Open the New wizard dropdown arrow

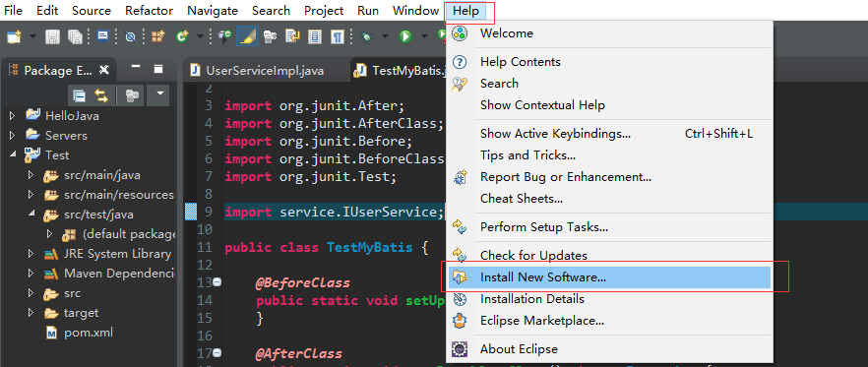32,37
